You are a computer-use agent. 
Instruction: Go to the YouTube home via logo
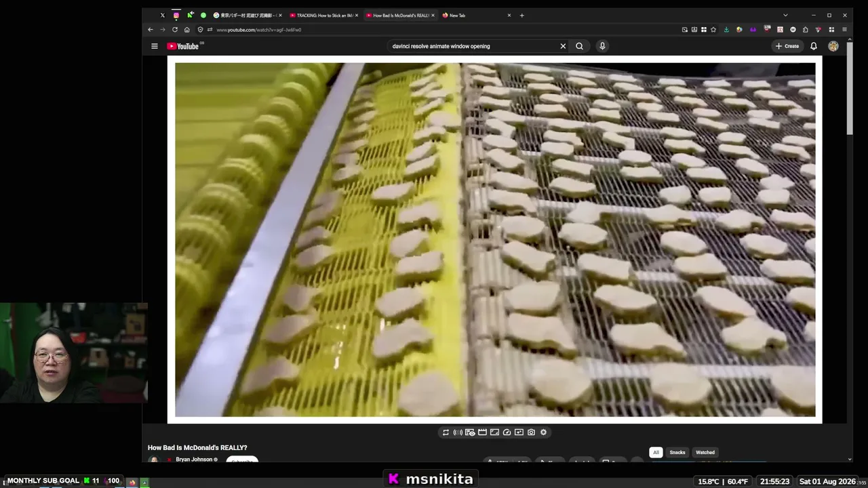[183, 46]
